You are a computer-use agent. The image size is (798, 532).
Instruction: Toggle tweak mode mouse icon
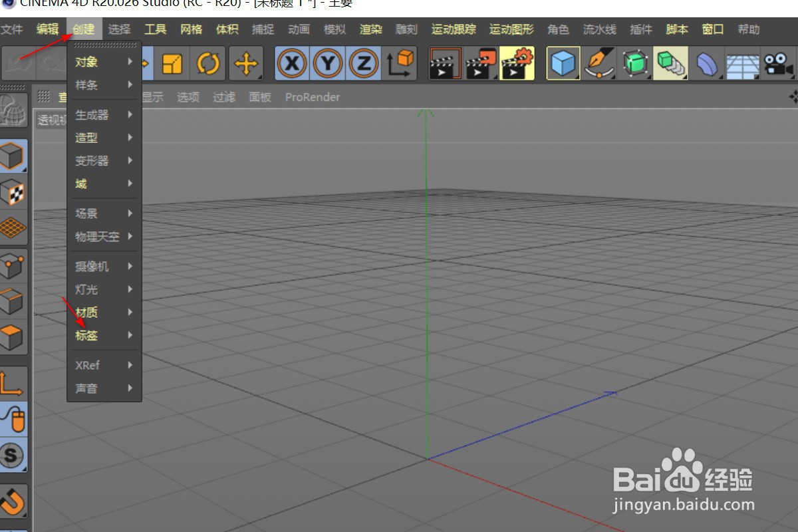click(13, 419)
